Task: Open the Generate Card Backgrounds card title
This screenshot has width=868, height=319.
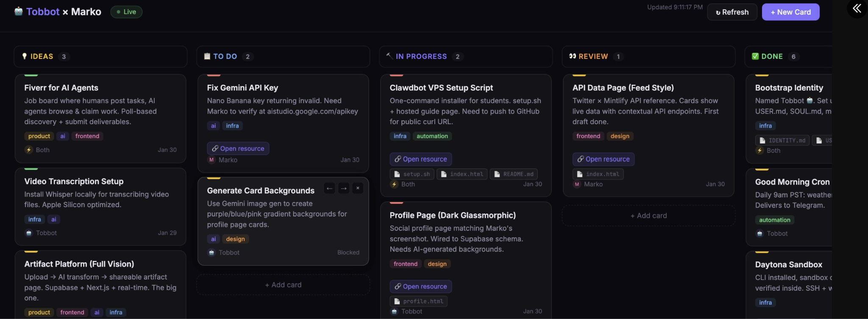Action: pos(261,191)
